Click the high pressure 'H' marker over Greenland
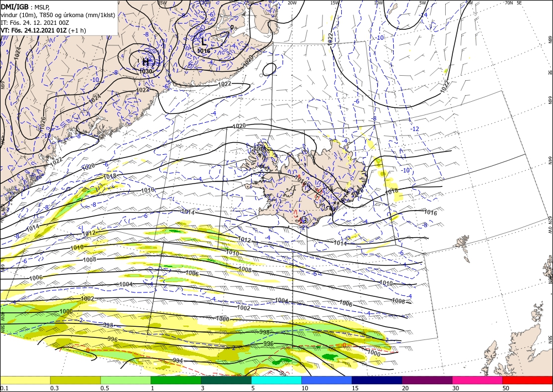This screenshot has height=392, width=553. (x=145, y=62)
